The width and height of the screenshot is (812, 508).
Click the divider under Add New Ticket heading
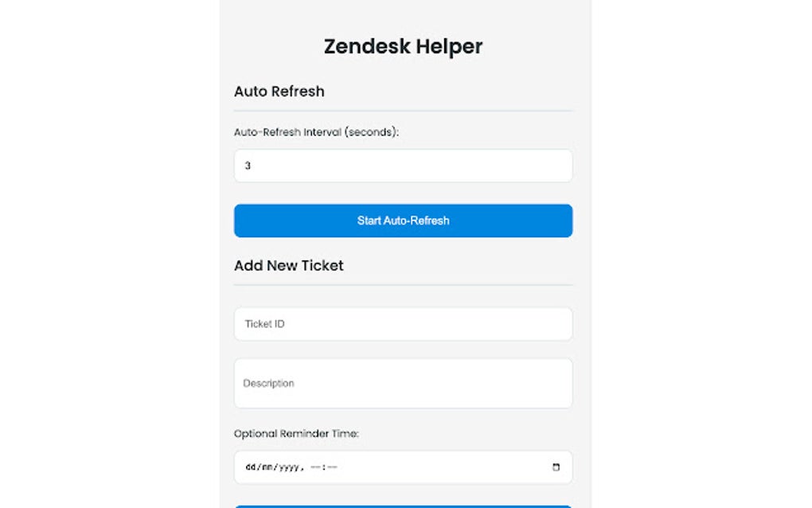point(402,284)
